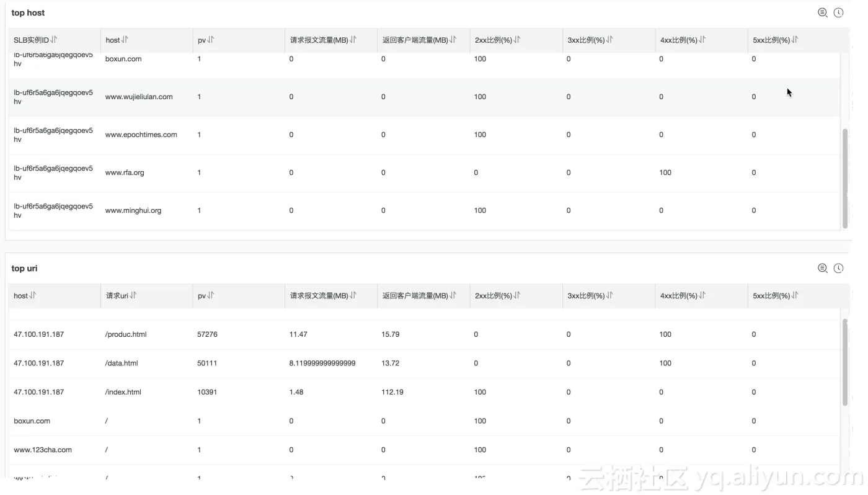
Task: Select 47.100.191.187 host in /data.html row
Action: coord(38,363)
